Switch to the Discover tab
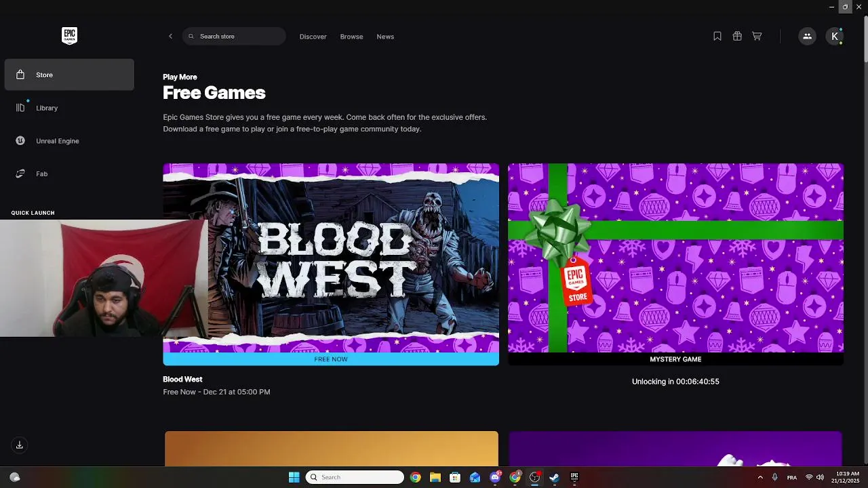This screenshot has width=868, height=488. click(313, 37)
